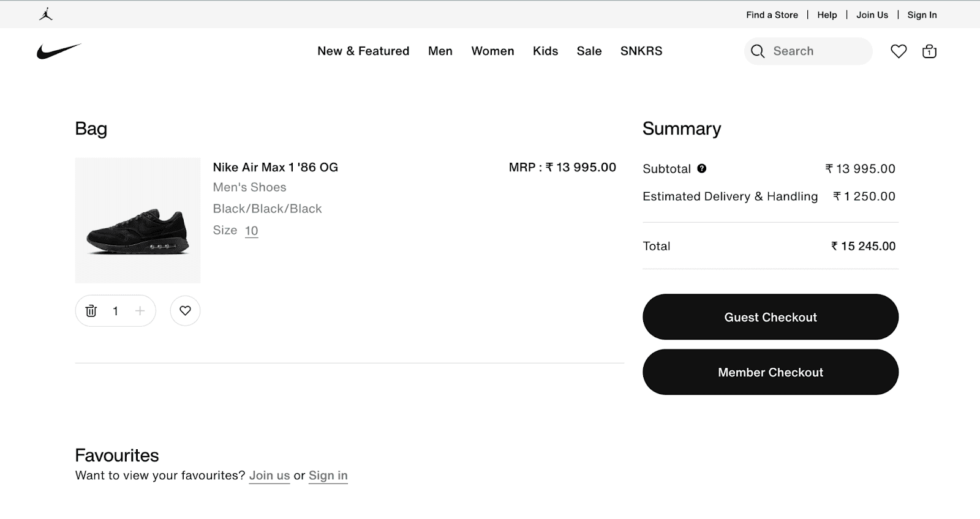Click the Summary heading
980x519 pixels.
(682, 129)
